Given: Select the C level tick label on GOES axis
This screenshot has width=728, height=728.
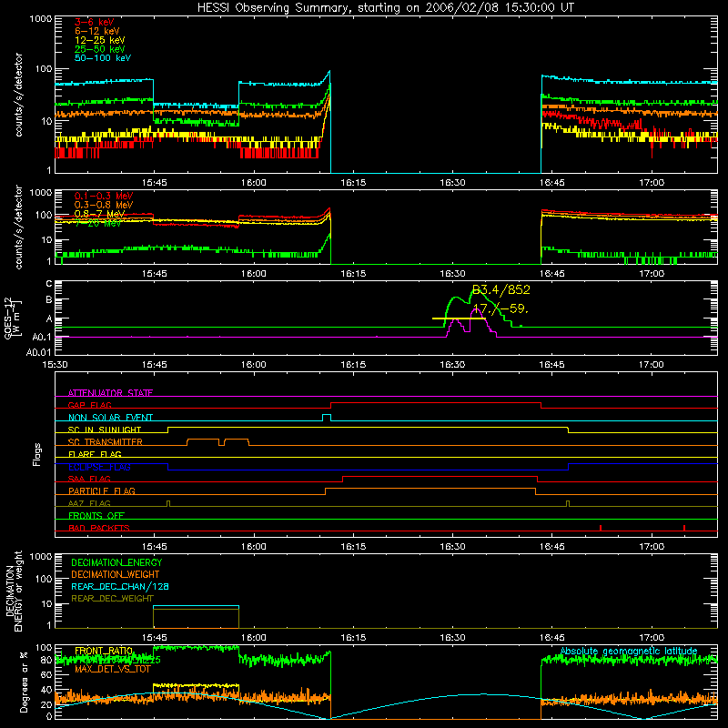Looking at the screenshot, I should point(49,284).
